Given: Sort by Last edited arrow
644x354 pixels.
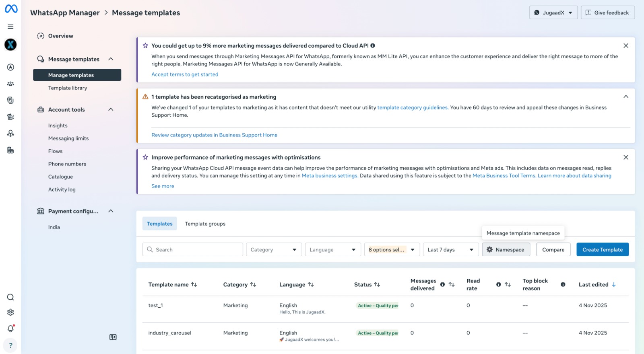Looking at the screenshot, I should click(x=614, y=284).
